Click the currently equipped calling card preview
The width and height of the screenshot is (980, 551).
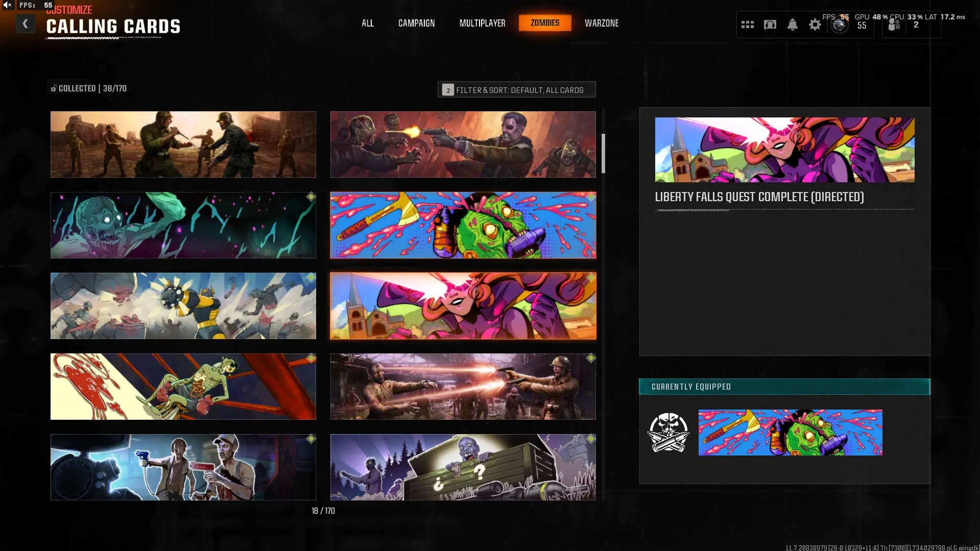point(790,433)
